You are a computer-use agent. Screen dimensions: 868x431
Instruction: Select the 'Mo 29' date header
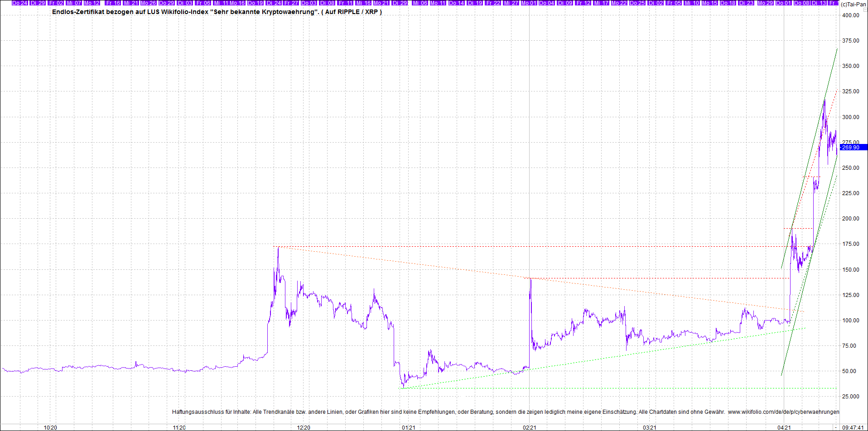click(765, 3)
